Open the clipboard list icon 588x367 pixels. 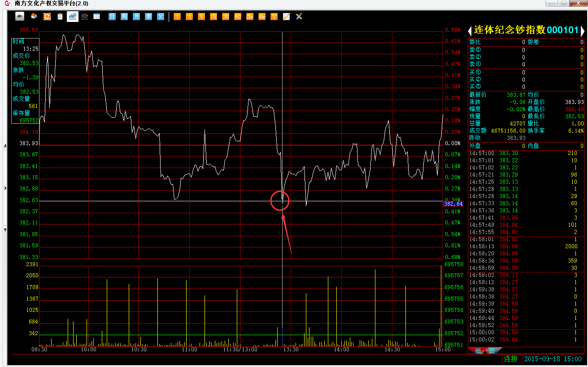60,17
